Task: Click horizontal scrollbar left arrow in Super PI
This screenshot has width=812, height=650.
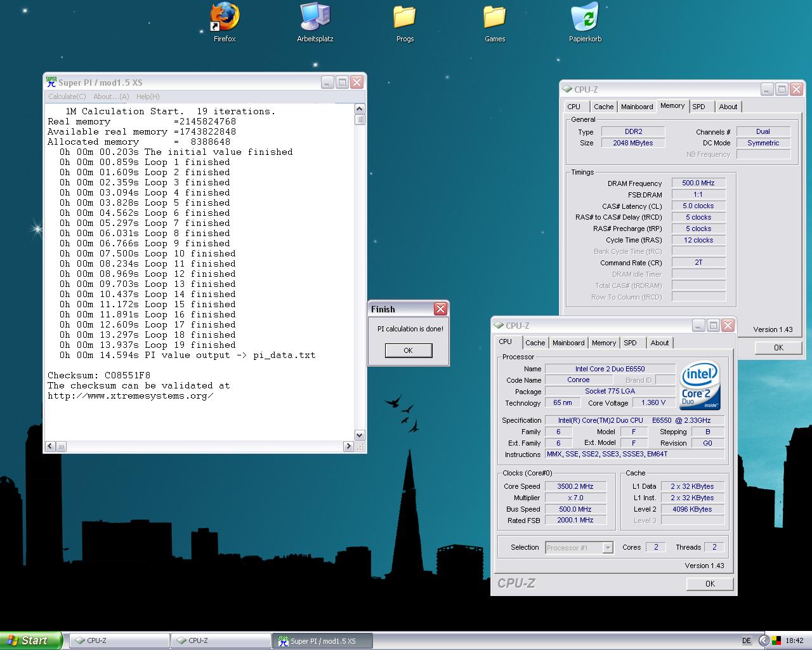Action: point(51,446)
